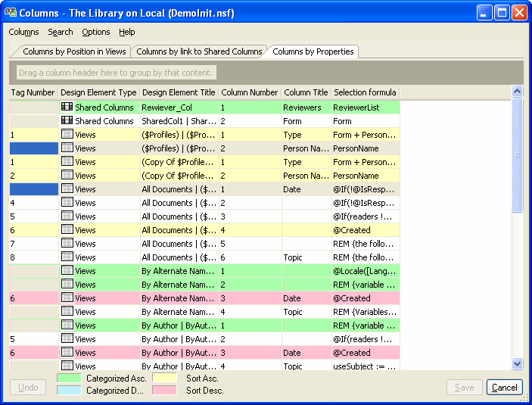Click the scrollbar down arrow
Screen dimensions: 532x405
[x=518, y=364]
